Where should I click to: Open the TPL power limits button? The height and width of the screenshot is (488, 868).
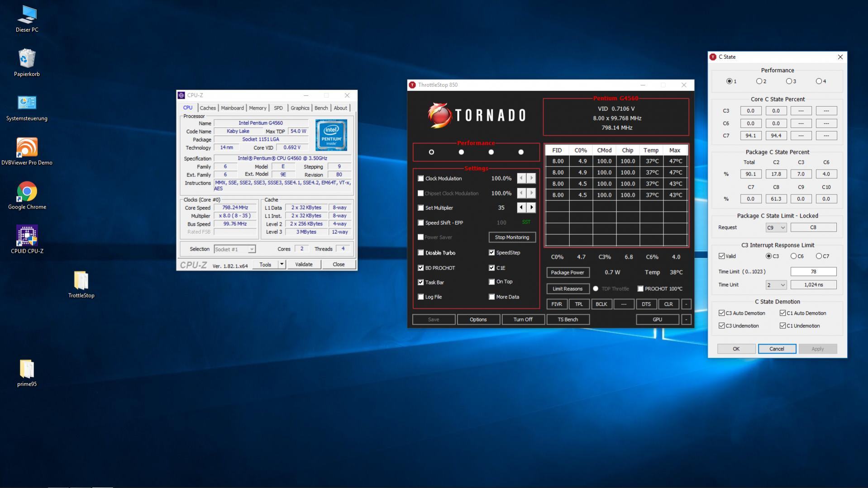coord(579,304)
